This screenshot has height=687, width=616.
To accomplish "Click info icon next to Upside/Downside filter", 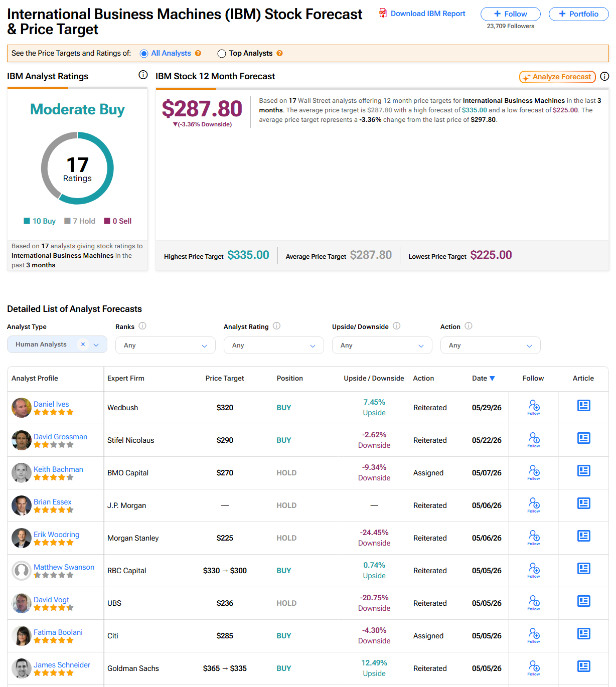I will [396, 326].
